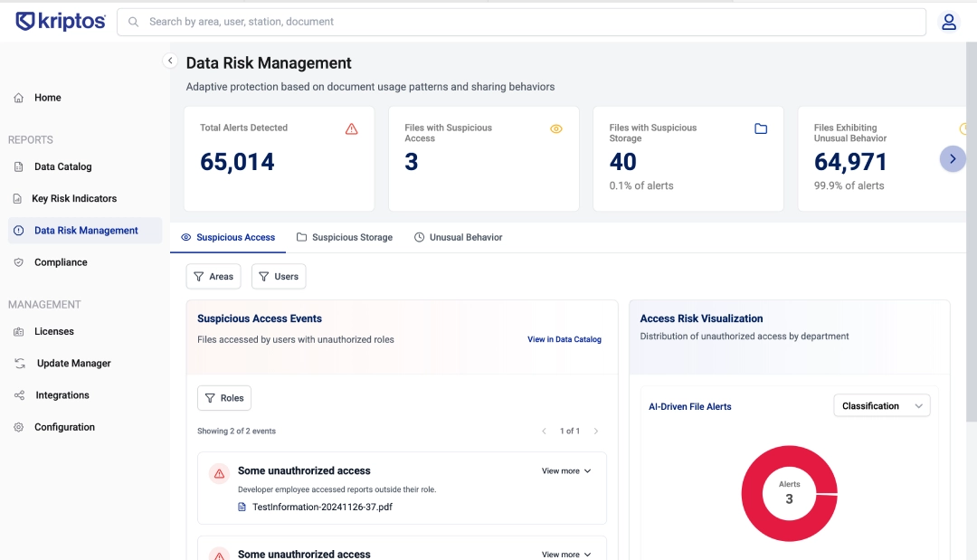The width and height of the screenshot is (977, 560).
Task: Select the Key Risk Indicators report icon
Action: pos(20,198)
